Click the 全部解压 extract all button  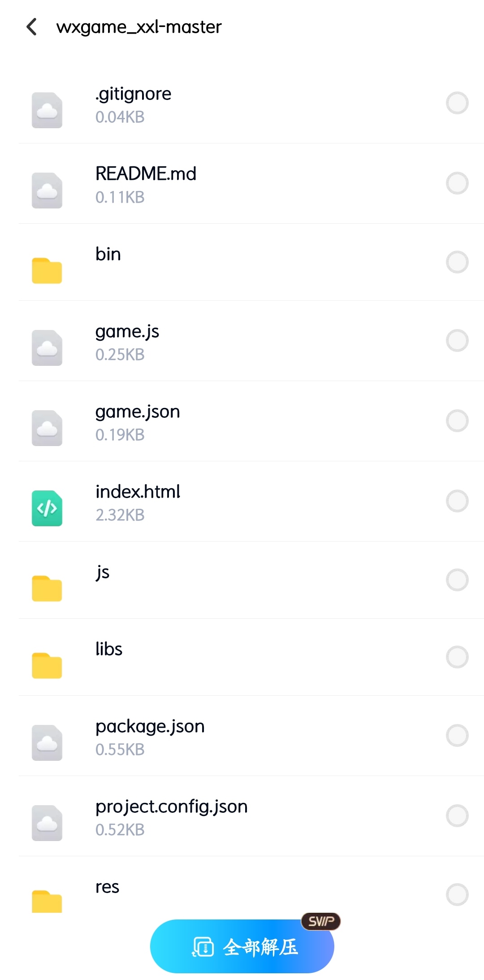click(242, 946)
